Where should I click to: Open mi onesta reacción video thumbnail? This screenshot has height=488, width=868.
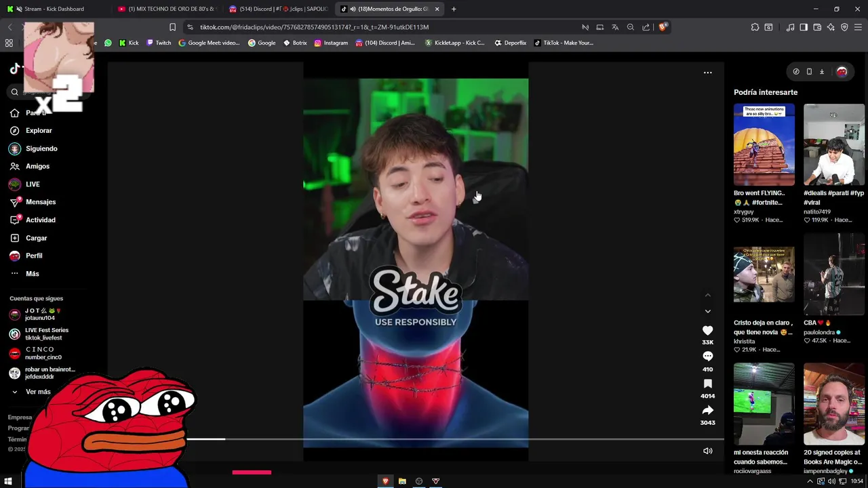(x=764, y=404)
